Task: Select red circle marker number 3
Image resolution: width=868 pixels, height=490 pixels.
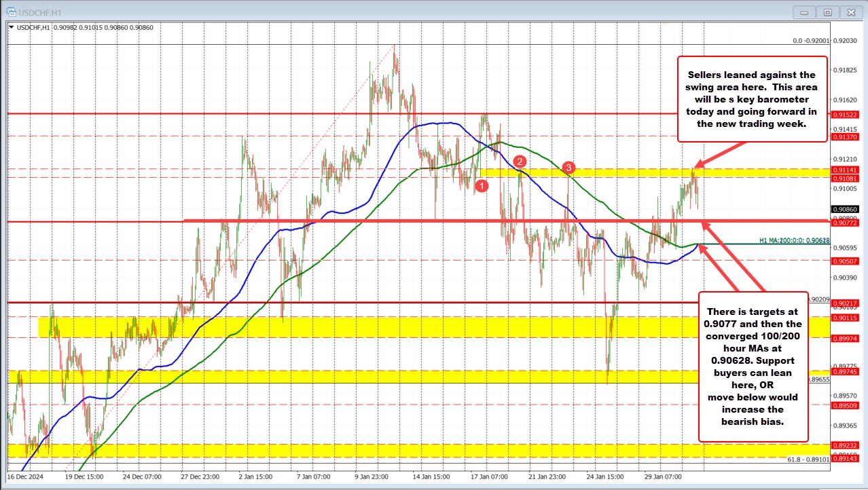Action: [x=569, y=168]
